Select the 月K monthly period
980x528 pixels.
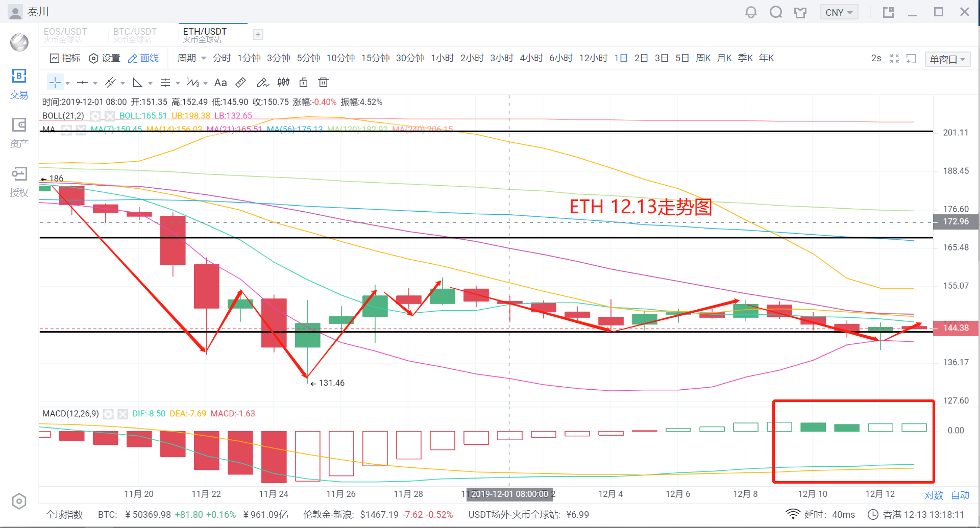(724, 58)
